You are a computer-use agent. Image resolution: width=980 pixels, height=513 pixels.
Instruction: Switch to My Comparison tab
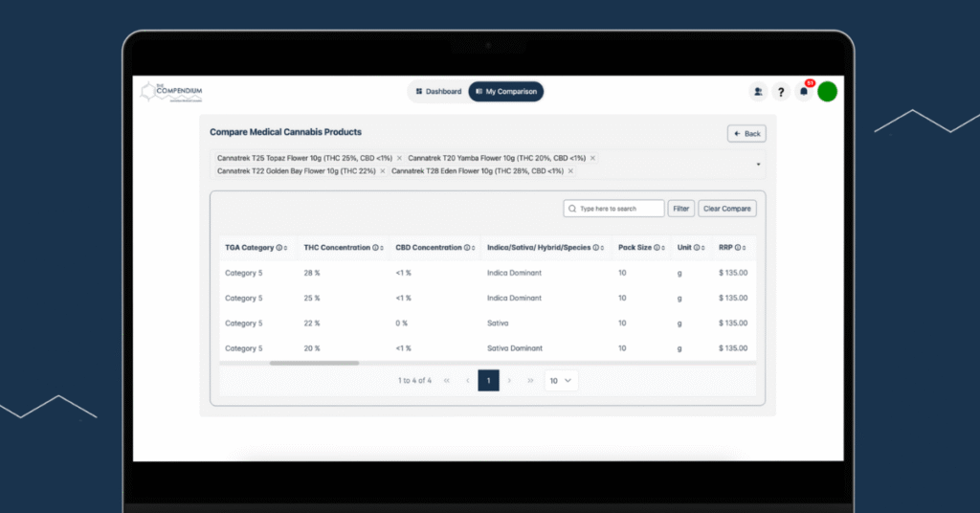[x=506, y=91]
